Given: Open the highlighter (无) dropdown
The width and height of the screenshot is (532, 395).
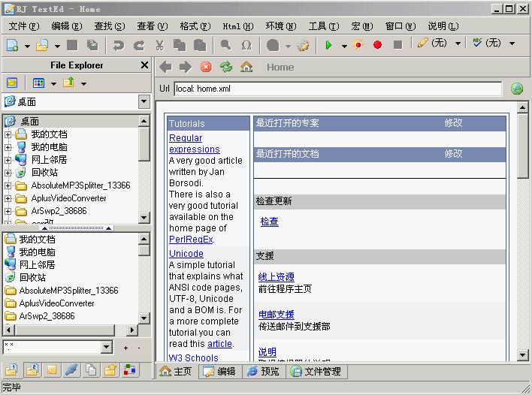Looking at the screenshot, I should point(458,43).
